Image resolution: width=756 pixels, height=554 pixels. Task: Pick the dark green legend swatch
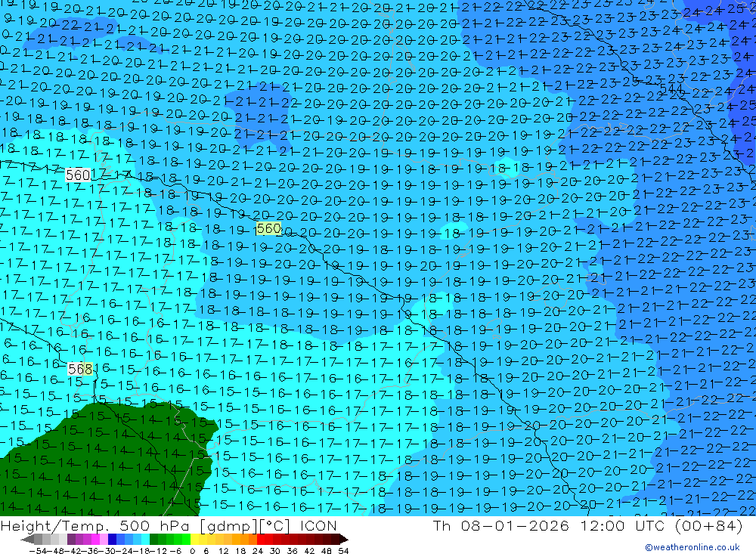point(153,539)
